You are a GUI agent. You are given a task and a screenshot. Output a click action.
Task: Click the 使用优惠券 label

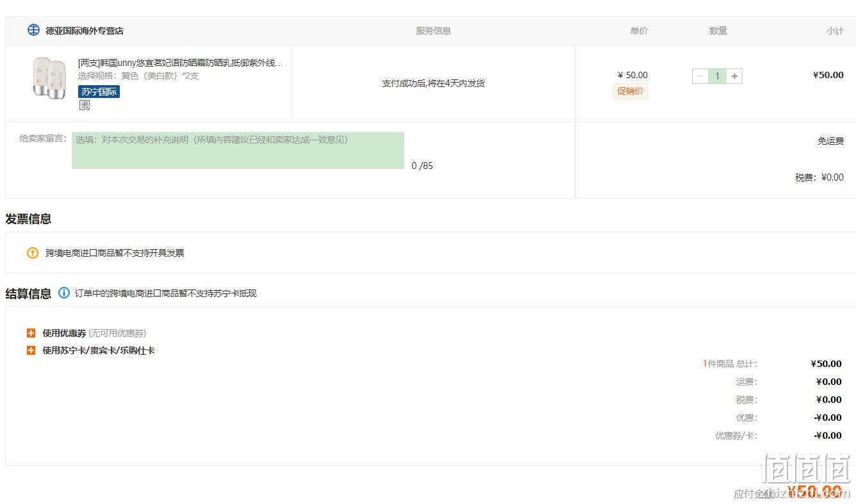pyautogui.click(x=64, y=333)
